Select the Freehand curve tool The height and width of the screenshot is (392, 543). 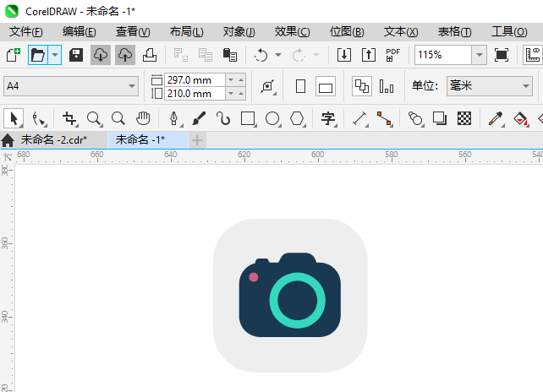[x=223, y=118]
